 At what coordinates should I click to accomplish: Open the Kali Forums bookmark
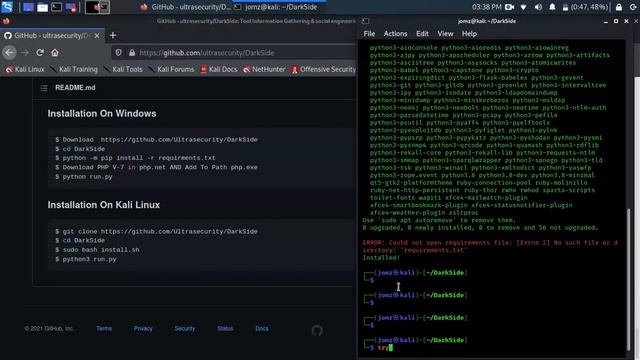pos(171,69)
